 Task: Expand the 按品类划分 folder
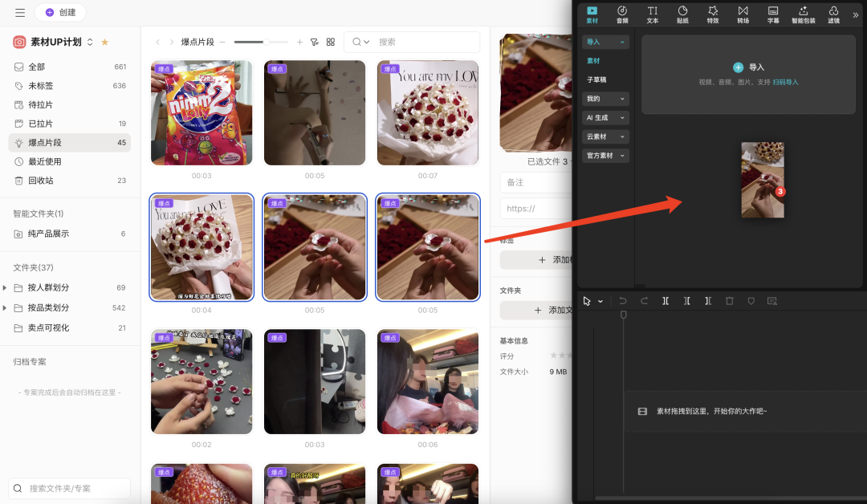tap(5, 308)
